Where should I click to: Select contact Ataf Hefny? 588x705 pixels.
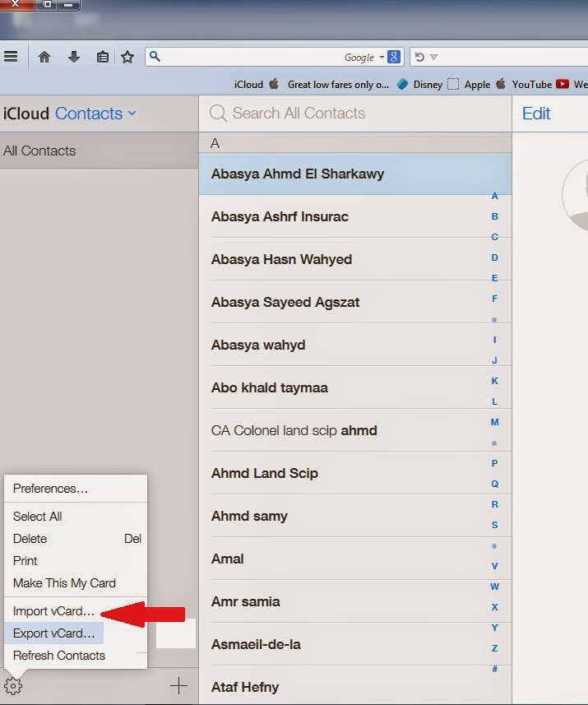pos(355,685)
